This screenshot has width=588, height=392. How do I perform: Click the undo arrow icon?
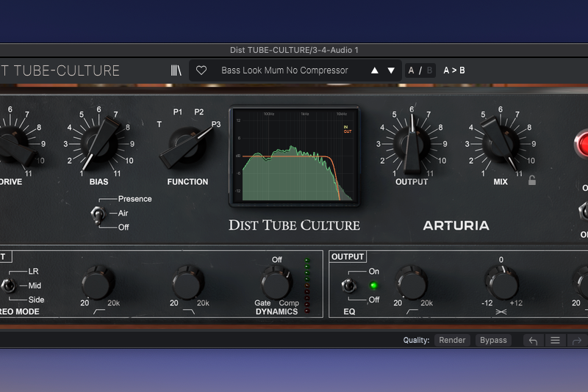click(x=533, y=341)
